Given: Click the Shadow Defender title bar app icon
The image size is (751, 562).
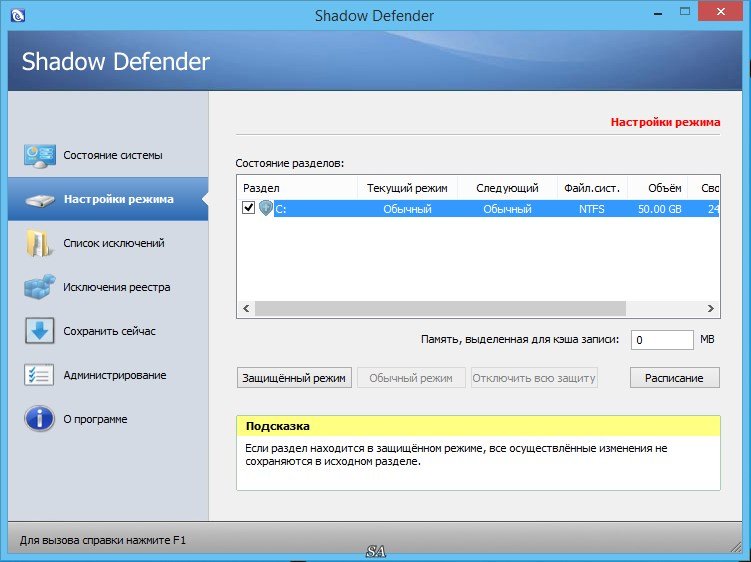Looking at the screenshot, I should 17,15.
